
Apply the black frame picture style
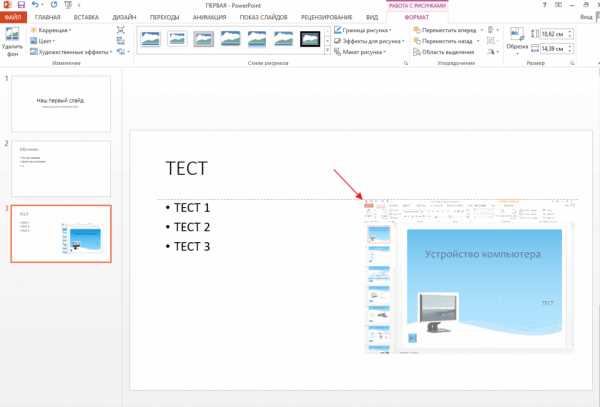(310, 39)
